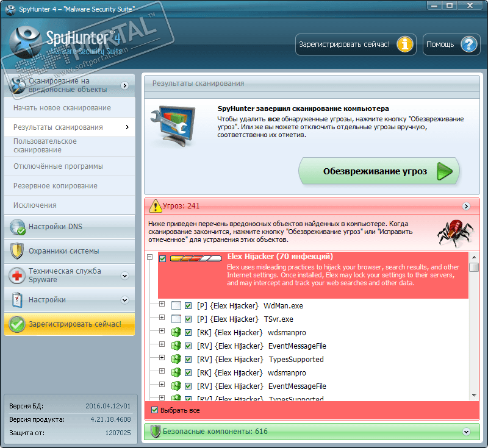Click the blue question mark Помощь icon
This screenshot has height=448, width=488.
(469, 44)
